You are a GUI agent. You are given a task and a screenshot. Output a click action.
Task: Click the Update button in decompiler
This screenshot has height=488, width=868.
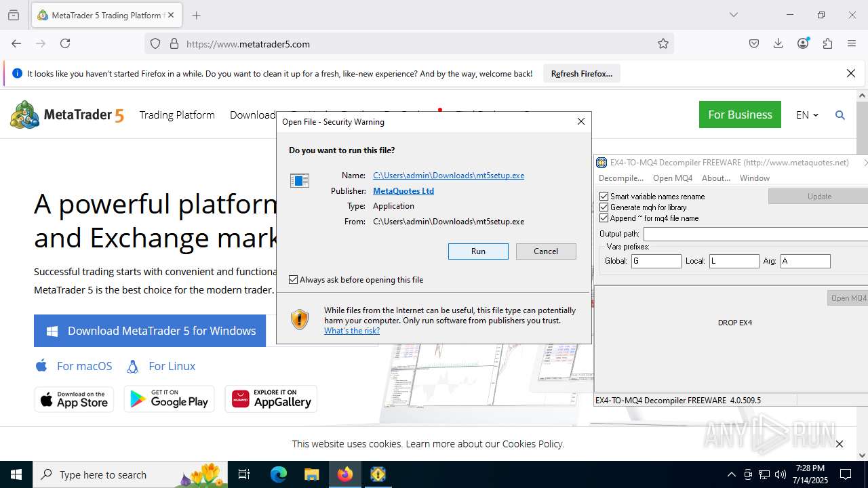818,196
